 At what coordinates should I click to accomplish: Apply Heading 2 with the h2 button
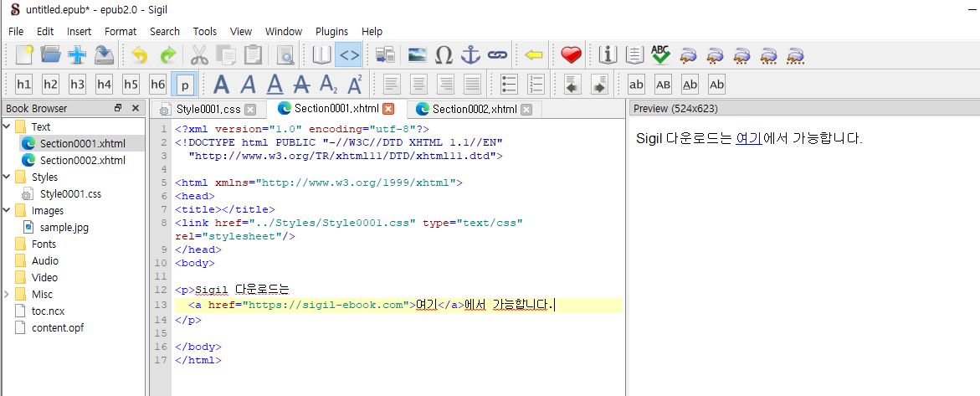tap(50, 85)
